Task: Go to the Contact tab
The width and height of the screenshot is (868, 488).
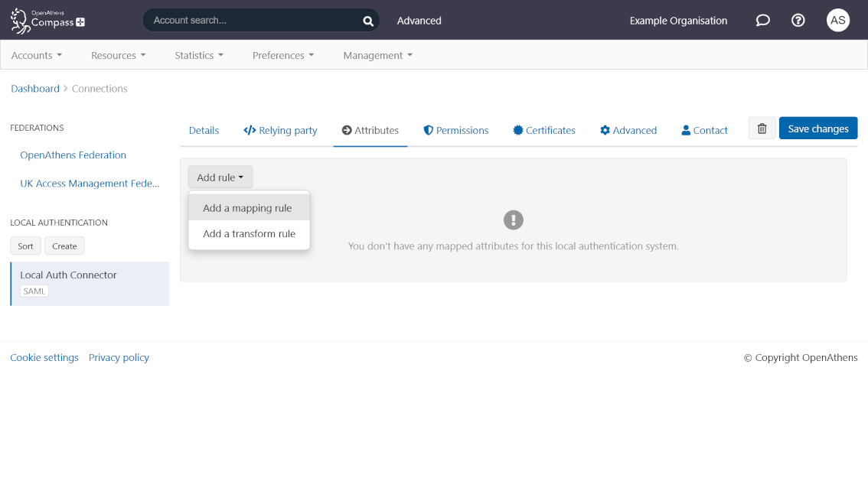Action: [704, 131]
